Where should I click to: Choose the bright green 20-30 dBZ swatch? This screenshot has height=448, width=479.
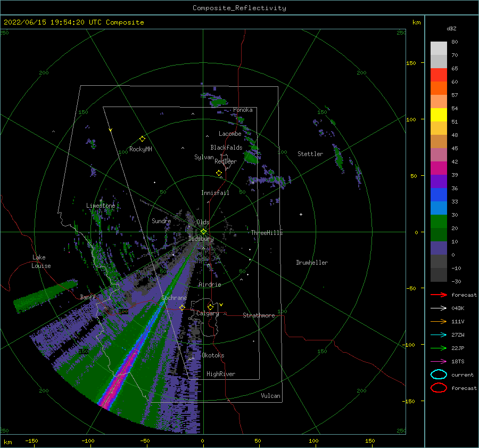point(439,222)
